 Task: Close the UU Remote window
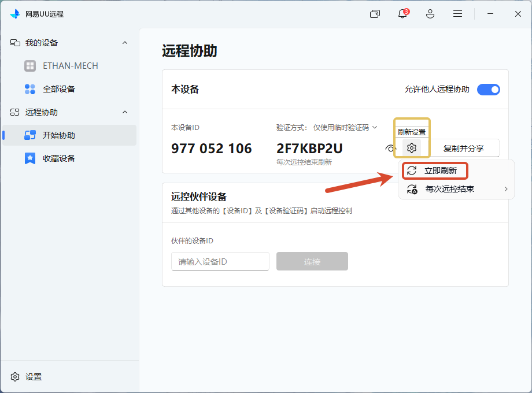pyautogui.click(x=518, y=14)
